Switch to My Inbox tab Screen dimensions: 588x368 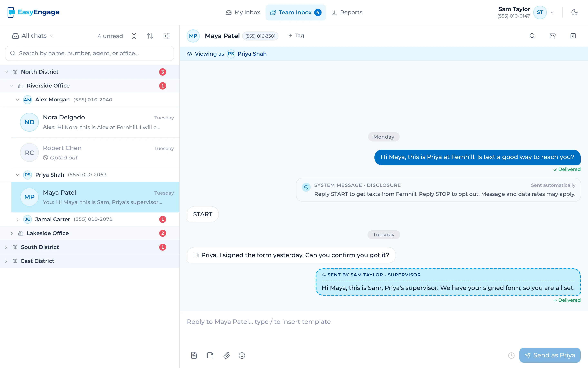point(243,12)
